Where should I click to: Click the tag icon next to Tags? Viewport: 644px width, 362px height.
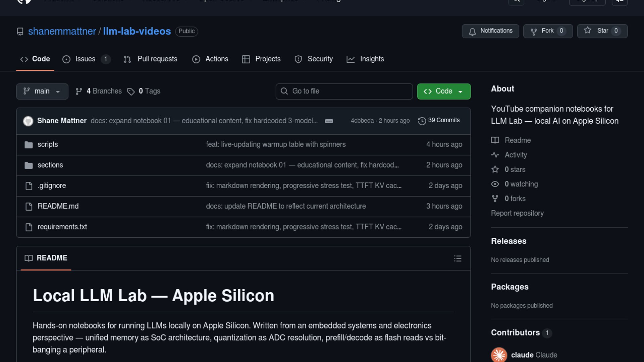(131, 92)
